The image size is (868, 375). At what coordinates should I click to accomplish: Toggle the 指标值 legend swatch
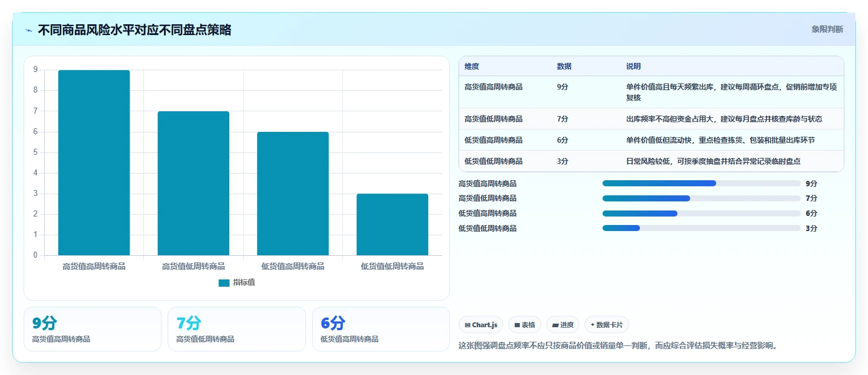224,282
